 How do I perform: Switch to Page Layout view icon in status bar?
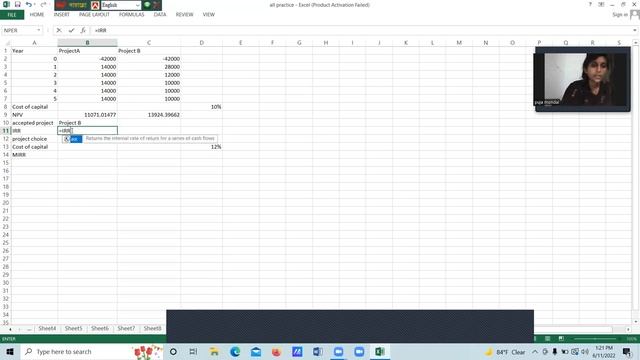tap(548, 338)
